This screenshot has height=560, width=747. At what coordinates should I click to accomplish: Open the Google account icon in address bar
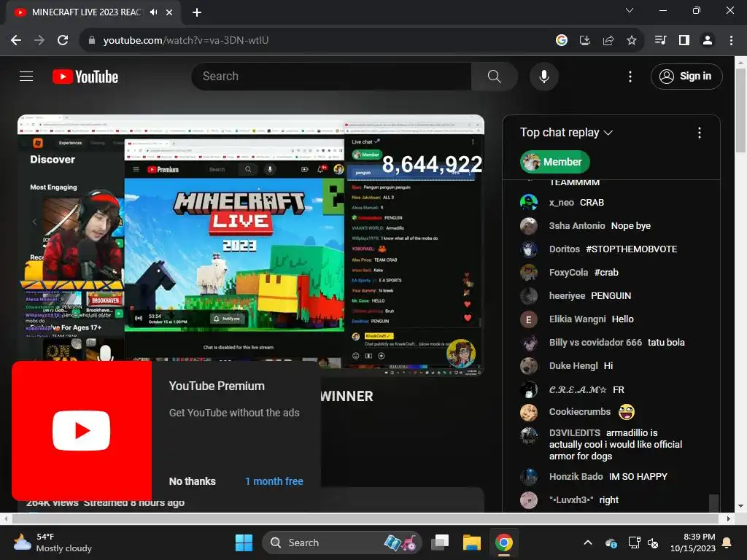[561, 41]
